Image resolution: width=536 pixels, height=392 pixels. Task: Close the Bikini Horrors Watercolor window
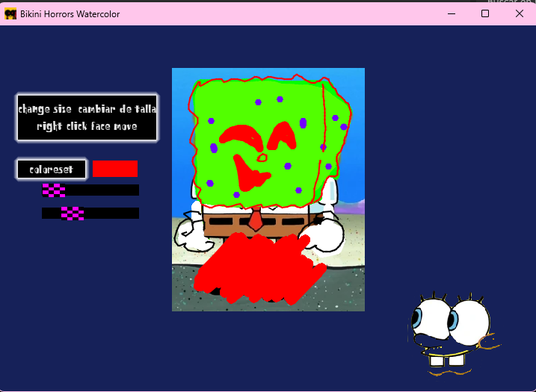tap(520, 14)
